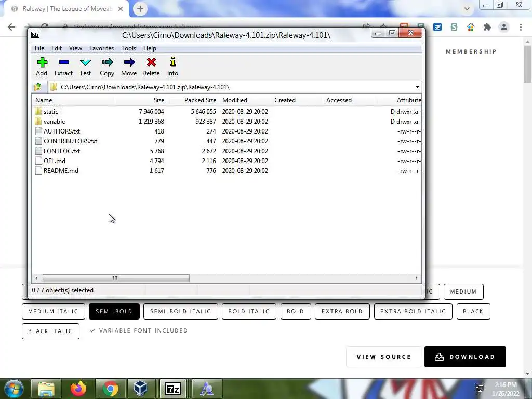Click the webpage's vertical scrollbar thumb
This screenshot has width=532, height=399.
coord(527,64)
